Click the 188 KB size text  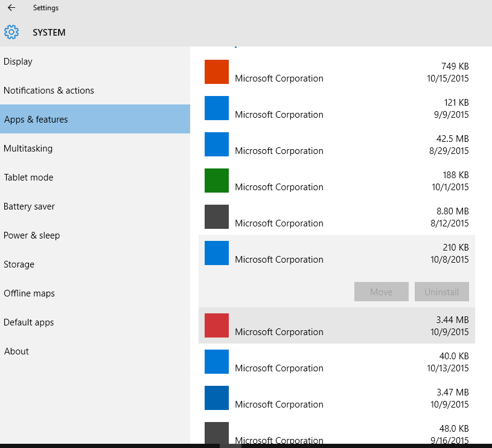click(456, 174)
